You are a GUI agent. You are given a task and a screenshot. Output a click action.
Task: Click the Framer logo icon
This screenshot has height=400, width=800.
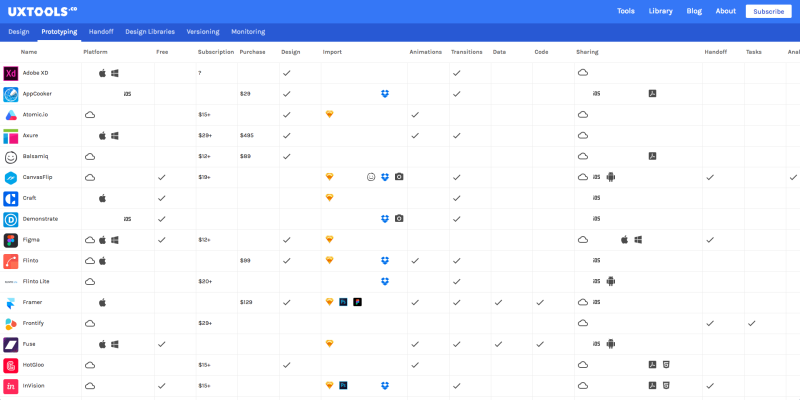click(x=11, y=303)
